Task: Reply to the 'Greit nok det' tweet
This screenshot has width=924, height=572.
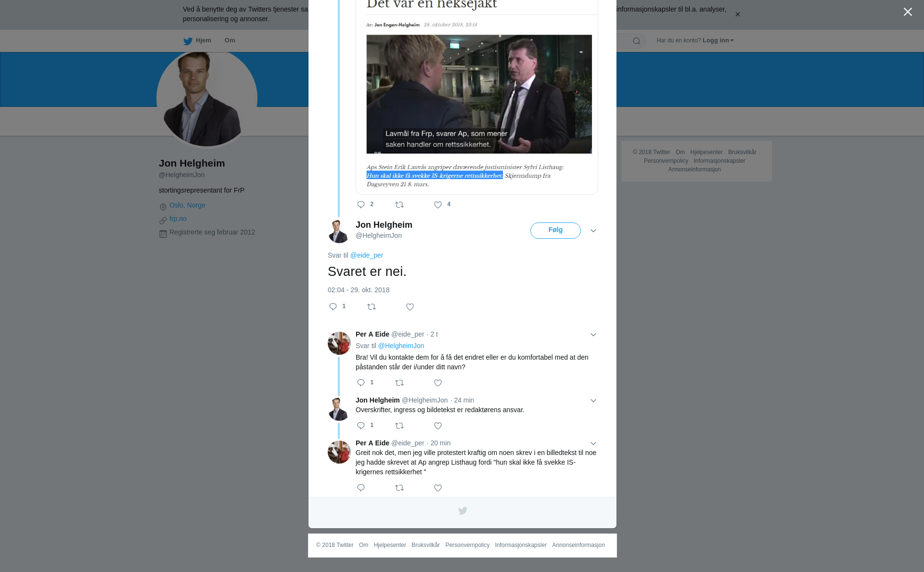Action: (361, 488)
